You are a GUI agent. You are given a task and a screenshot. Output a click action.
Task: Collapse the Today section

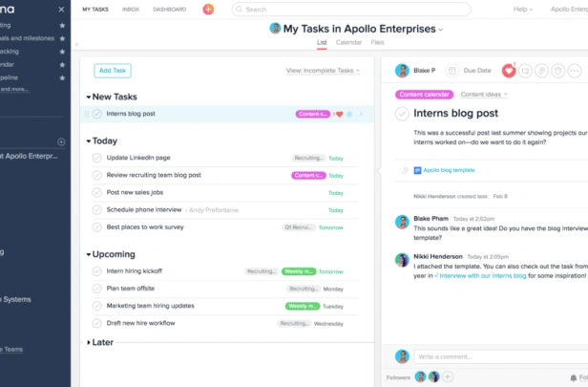click(x=89, y=141)
